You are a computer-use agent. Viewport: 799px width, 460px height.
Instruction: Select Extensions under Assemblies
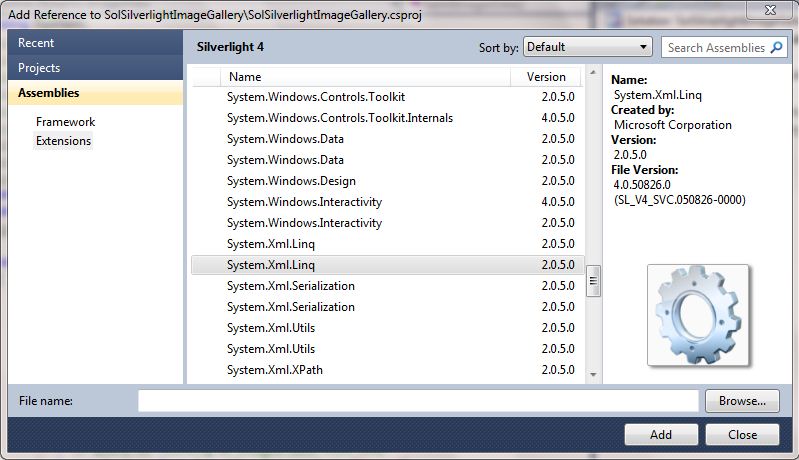[63, 141]
